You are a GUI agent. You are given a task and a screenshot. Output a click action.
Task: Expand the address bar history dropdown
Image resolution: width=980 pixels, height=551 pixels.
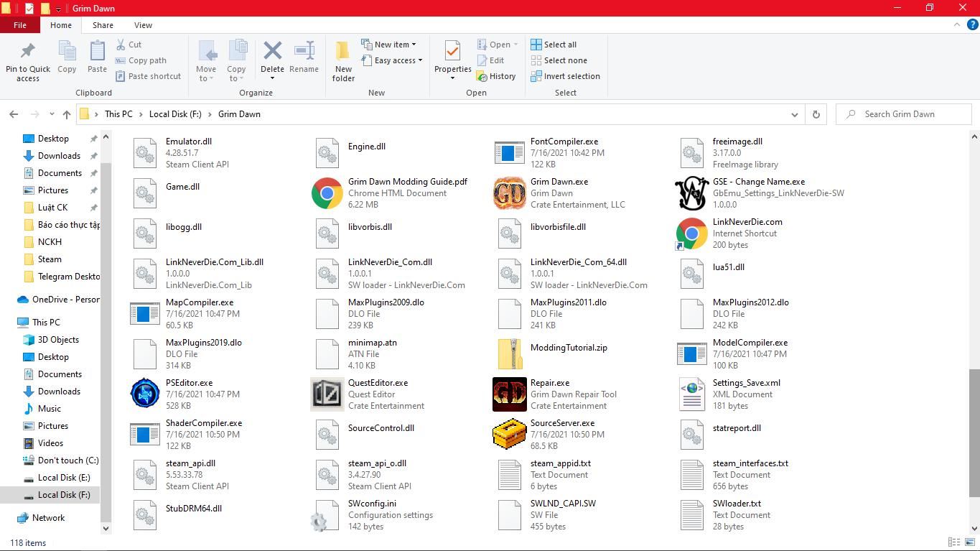(794, 114)
